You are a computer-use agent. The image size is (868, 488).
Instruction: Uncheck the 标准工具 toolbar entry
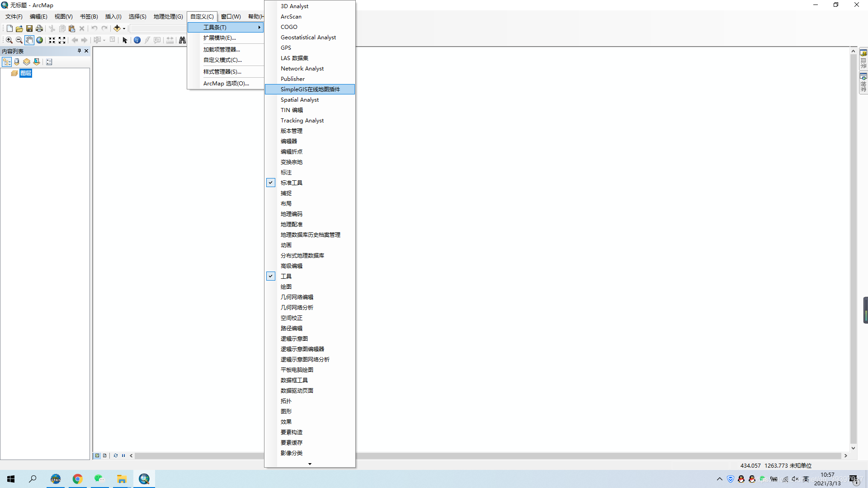(291, 183)
